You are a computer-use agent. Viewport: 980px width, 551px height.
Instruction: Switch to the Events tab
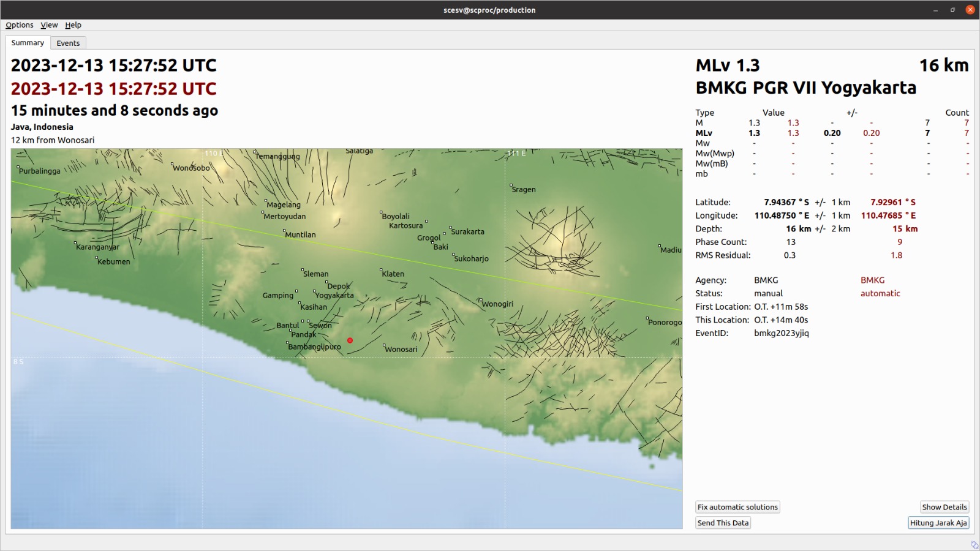coord(68,43)
